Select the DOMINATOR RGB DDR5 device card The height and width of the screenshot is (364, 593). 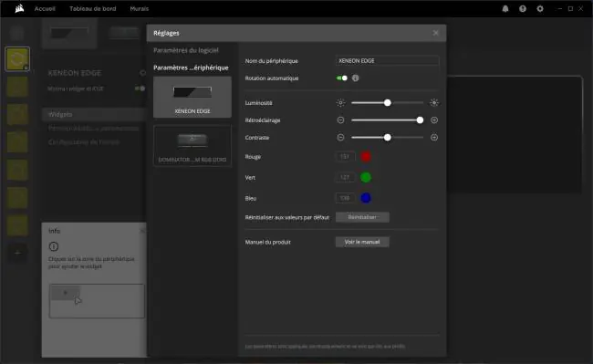(x=192, y=146)
